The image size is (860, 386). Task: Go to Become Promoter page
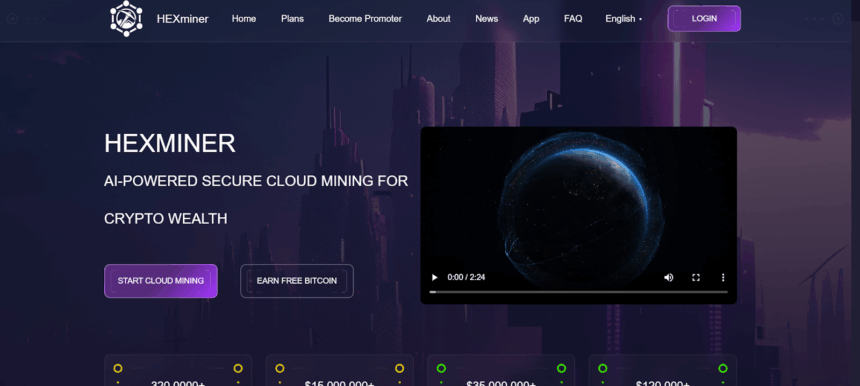pyautogui.click(x=365, y=19)
